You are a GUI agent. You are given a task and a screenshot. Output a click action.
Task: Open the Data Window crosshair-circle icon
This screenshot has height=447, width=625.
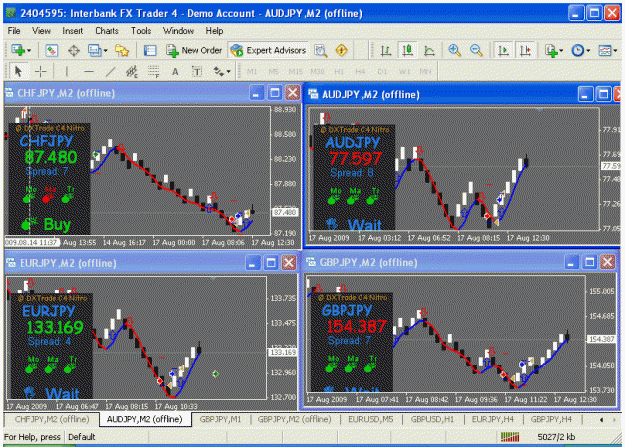74,50
